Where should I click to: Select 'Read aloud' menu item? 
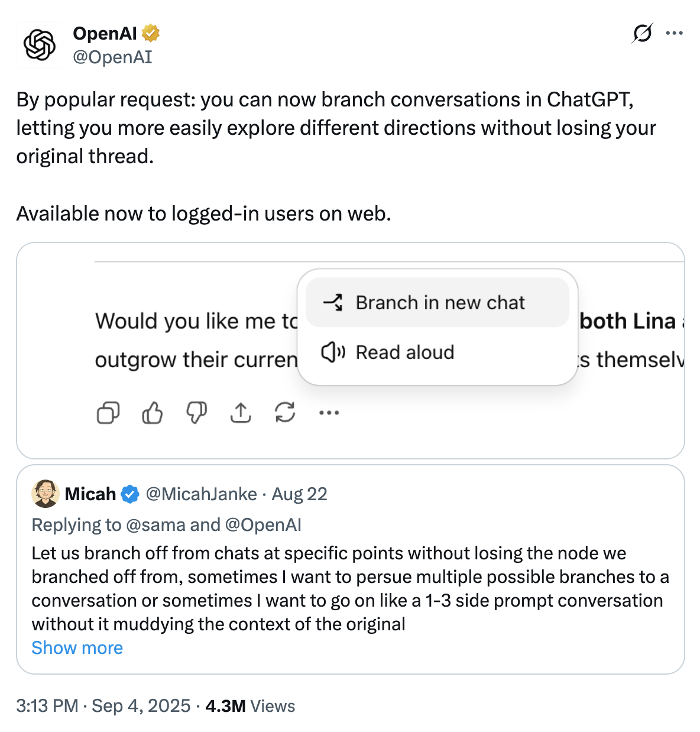click(x=405, y=352)
